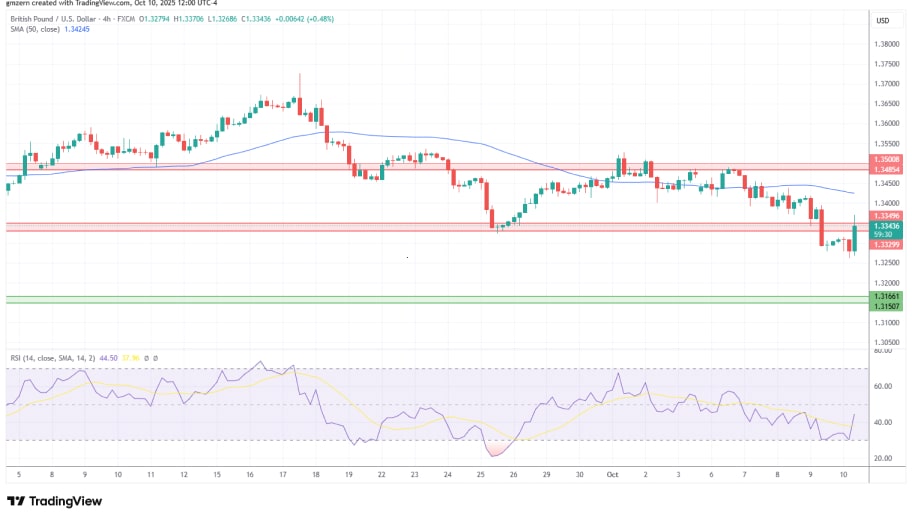912x513 pixels.
Task: Click the green 1.33436 current price label
Action: 886,226
